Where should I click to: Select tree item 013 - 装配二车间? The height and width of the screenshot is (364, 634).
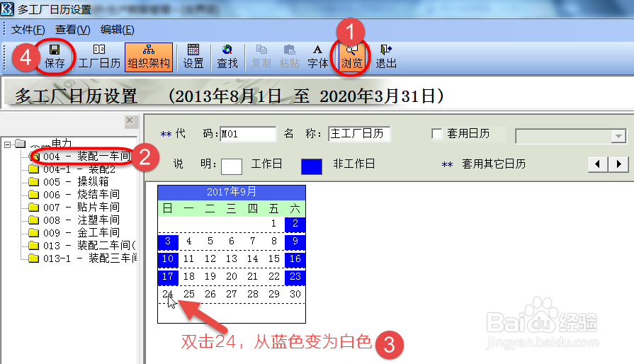pyautogui.click(x=89, y=246)
